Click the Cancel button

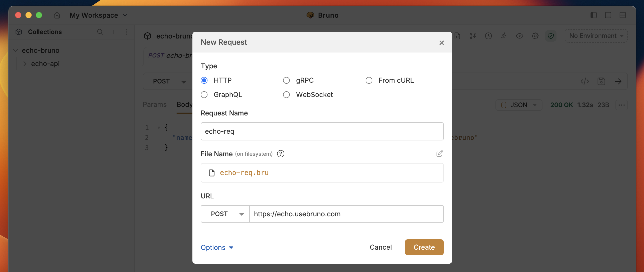tap(381, 247)
